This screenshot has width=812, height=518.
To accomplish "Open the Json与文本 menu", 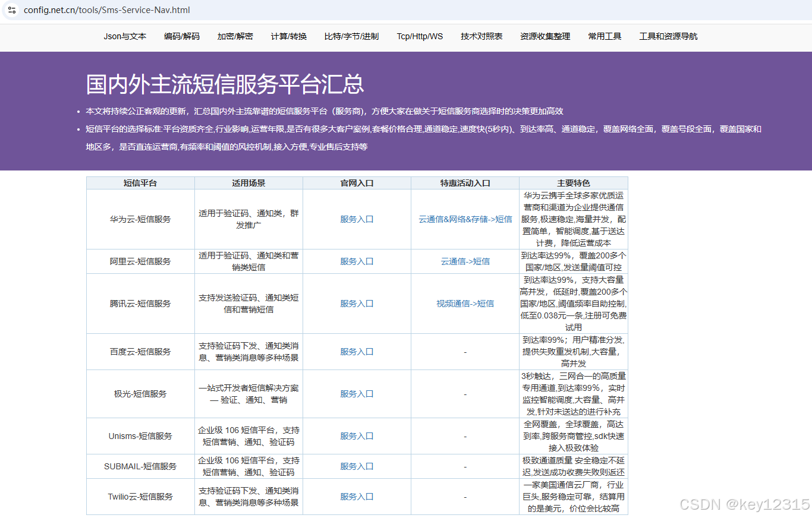I will click(125, 36).
